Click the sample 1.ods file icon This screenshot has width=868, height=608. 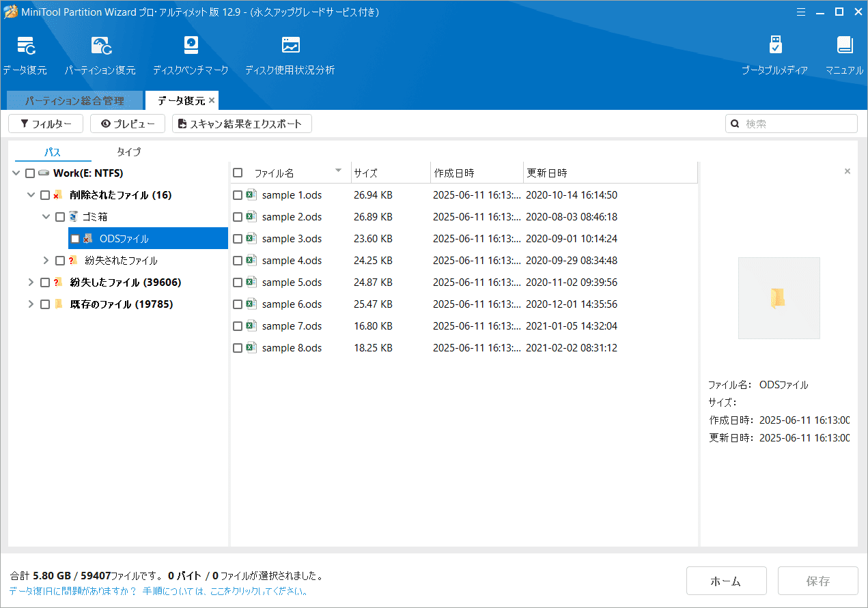[251, 194]
